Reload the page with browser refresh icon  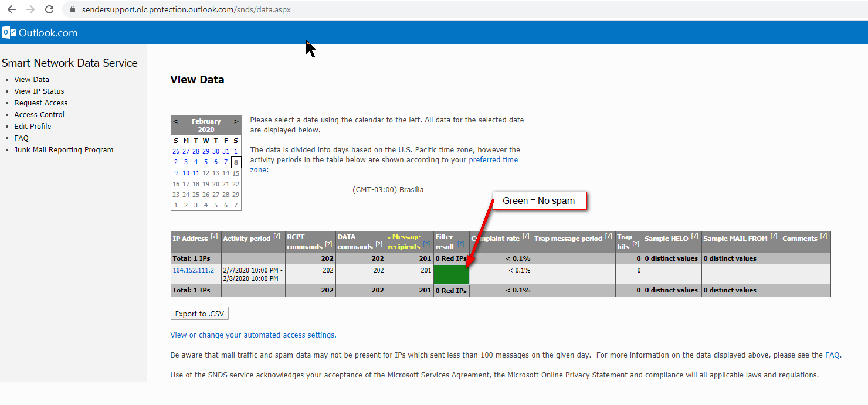[49, 9]
